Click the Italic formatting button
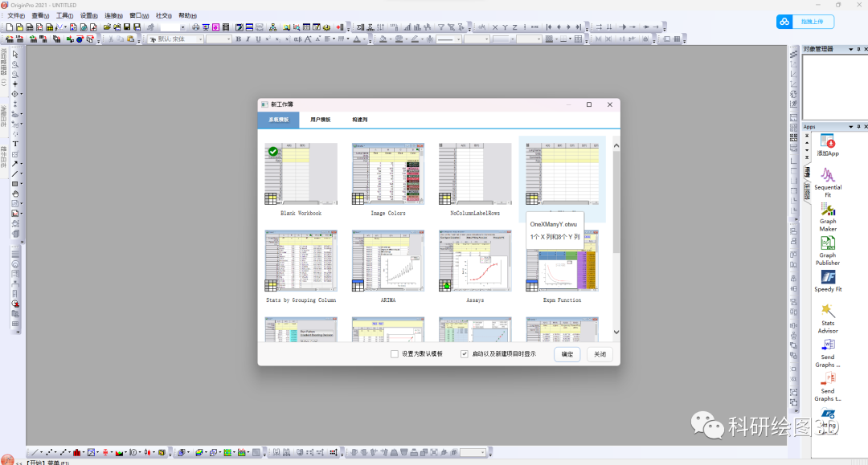868x465 pixels. click(x=248, y=39)
